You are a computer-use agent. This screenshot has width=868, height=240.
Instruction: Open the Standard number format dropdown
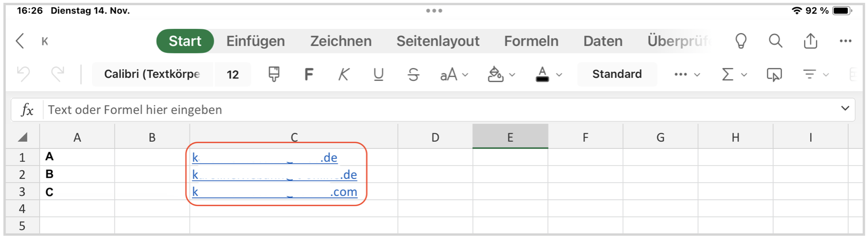tap(617, 74)
